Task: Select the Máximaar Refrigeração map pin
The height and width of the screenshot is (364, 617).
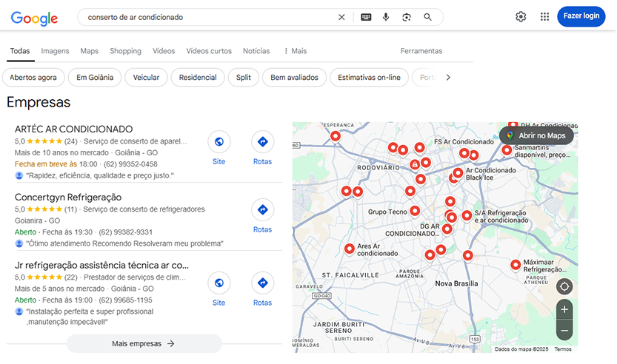Action: coord(516,265)
